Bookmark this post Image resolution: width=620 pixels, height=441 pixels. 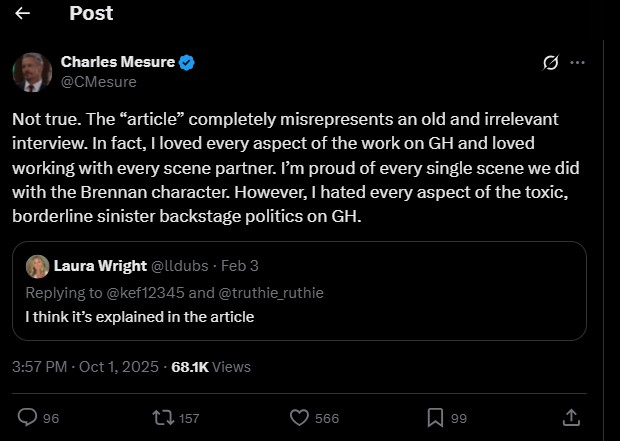(x=435, y=417)
